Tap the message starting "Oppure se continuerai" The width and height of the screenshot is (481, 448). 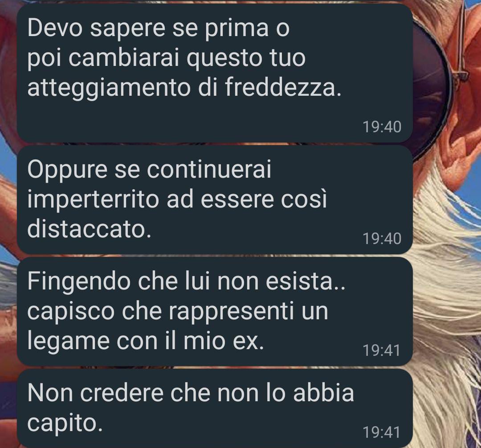[x=215, y=200]
